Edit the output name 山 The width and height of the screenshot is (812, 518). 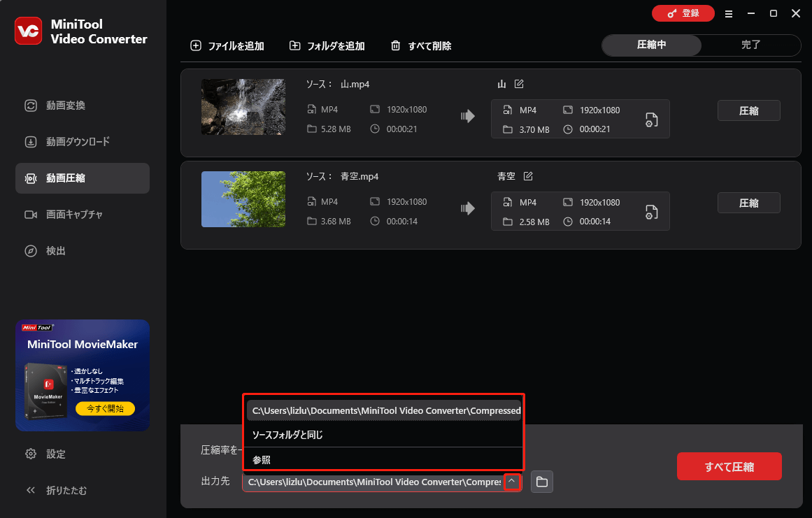click(519, 84)
